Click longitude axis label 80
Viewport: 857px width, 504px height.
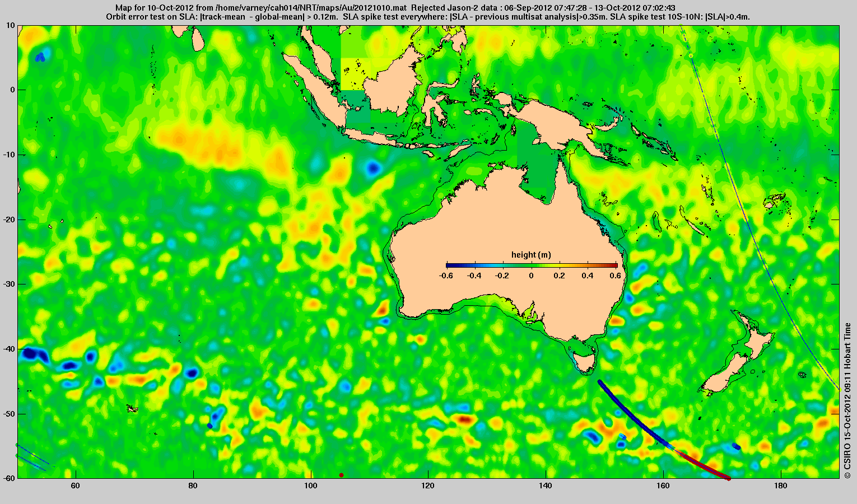(x=193, y=486)
